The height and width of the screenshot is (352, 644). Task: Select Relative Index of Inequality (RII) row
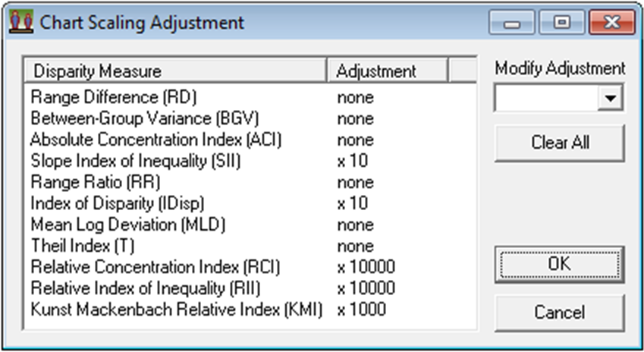pyautogui.click(x=148, y=288)
